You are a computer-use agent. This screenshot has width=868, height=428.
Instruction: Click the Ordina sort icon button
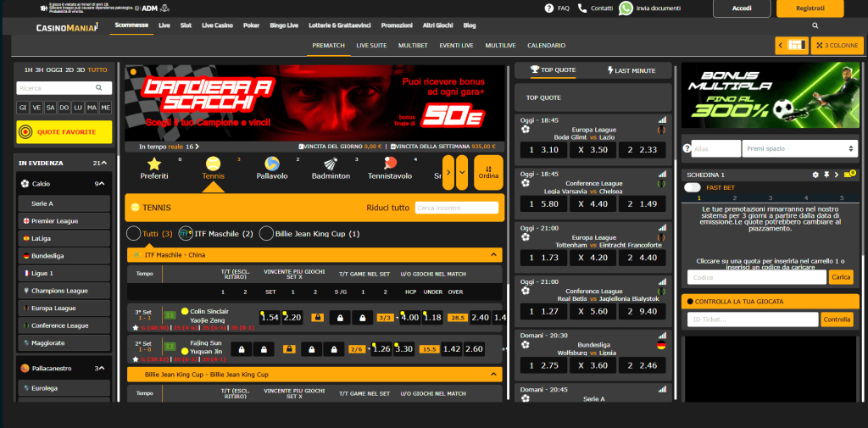pyautogui.click(x=488, y=172)
